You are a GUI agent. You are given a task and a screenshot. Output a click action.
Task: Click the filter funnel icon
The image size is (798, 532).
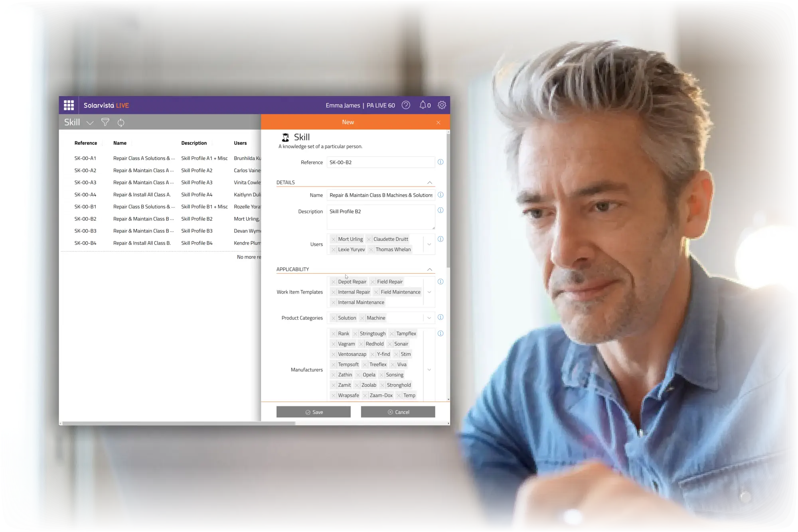105,122
